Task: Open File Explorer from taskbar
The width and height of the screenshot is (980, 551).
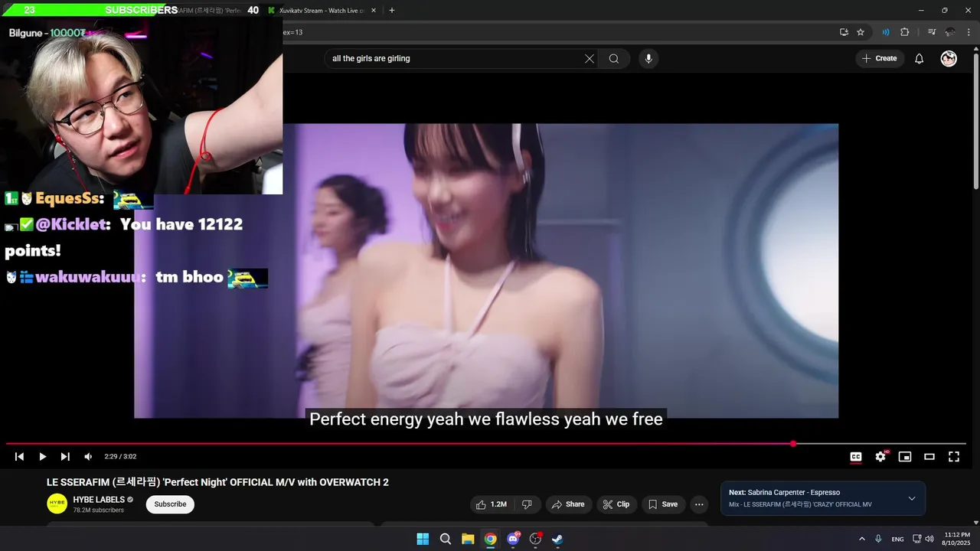Action: tap(468, 539)
